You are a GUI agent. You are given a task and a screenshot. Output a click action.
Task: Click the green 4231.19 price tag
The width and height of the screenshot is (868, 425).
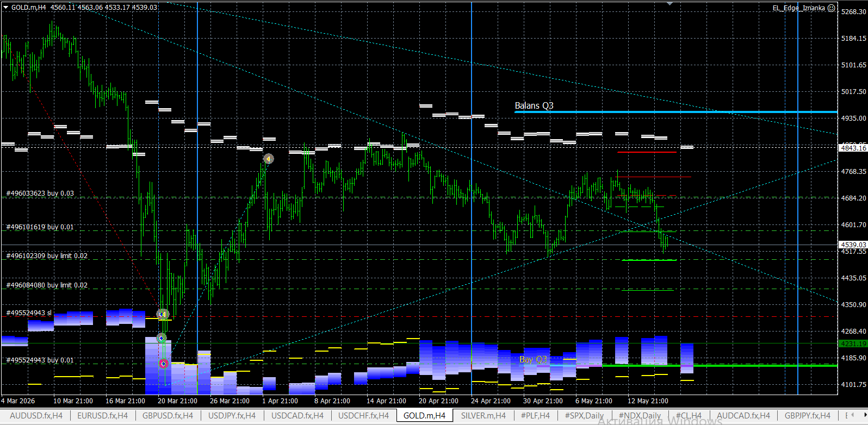853,343
